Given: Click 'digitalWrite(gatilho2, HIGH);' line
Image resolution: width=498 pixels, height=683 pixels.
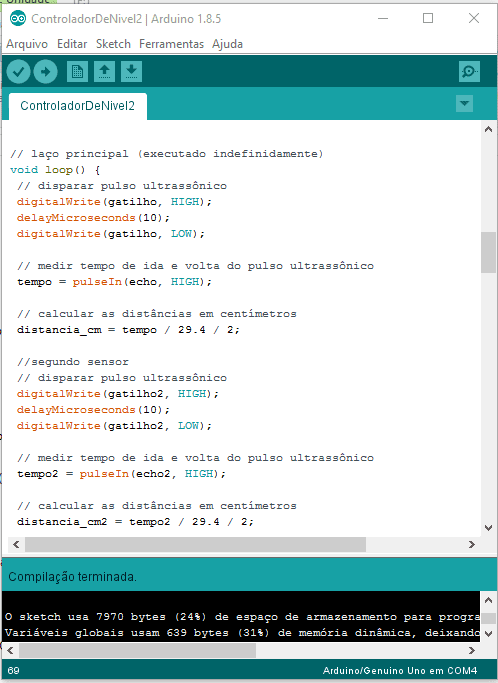Looking at the screenshot, I should pos(118,394).
